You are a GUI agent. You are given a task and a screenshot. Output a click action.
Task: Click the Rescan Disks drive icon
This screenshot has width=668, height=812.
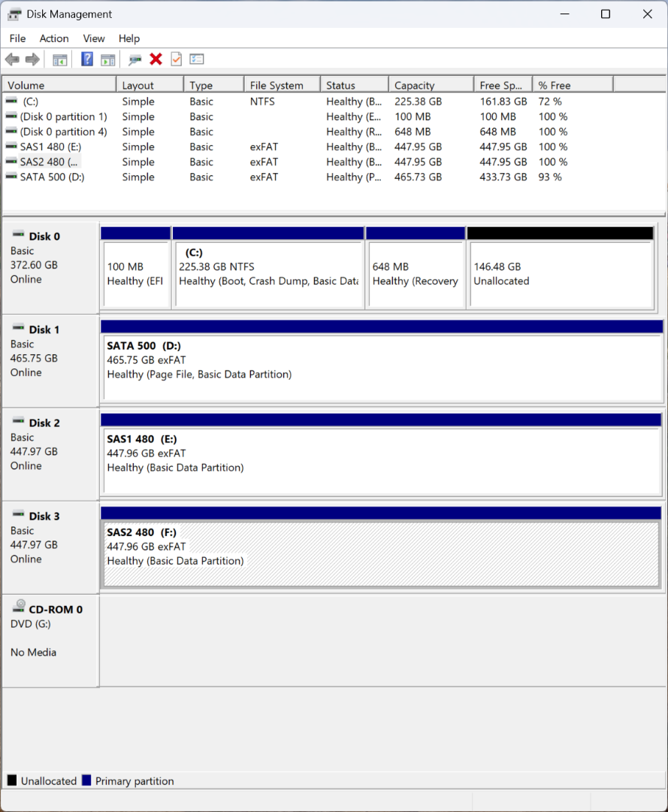pos(135,60)
